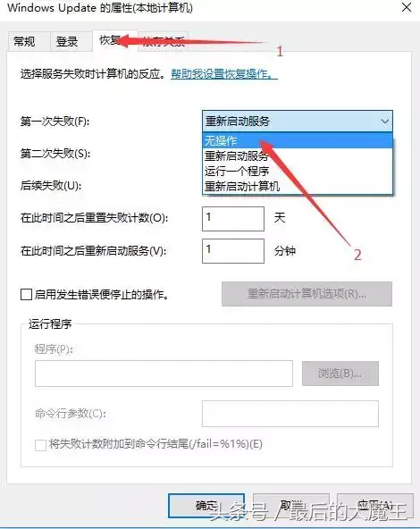420x529 pixels.
Task: Click the 程序 path input field
Action: 164,374
